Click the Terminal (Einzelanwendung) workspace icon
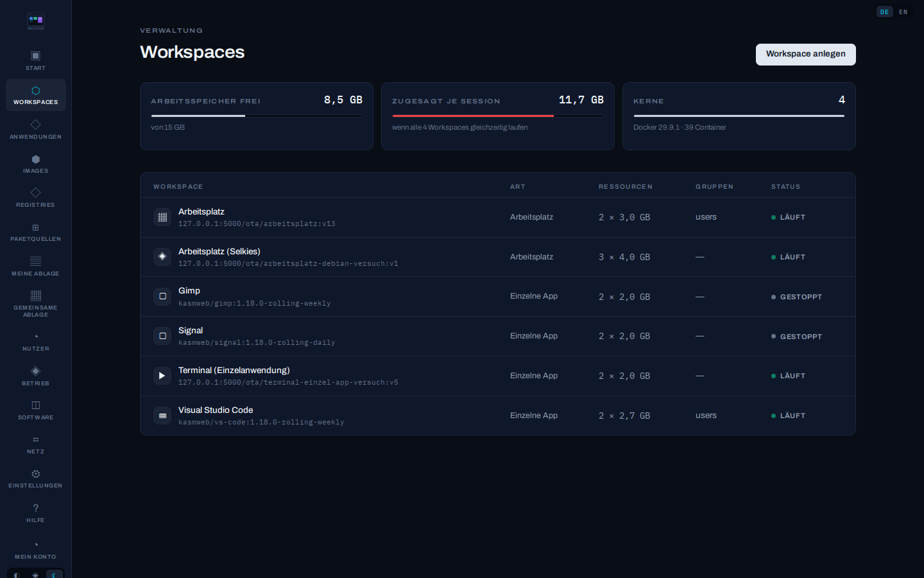The image size is (924, 578). [162, 376]
